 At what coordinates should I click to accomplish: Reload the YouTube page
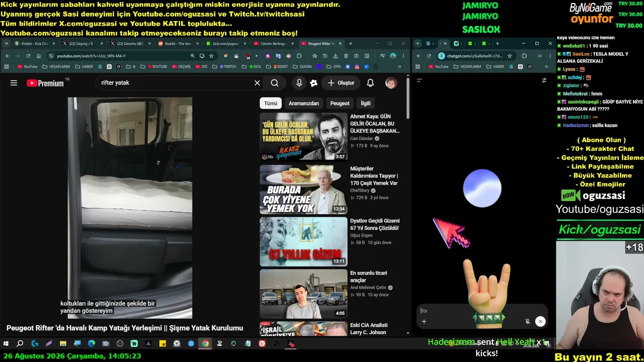28,56
